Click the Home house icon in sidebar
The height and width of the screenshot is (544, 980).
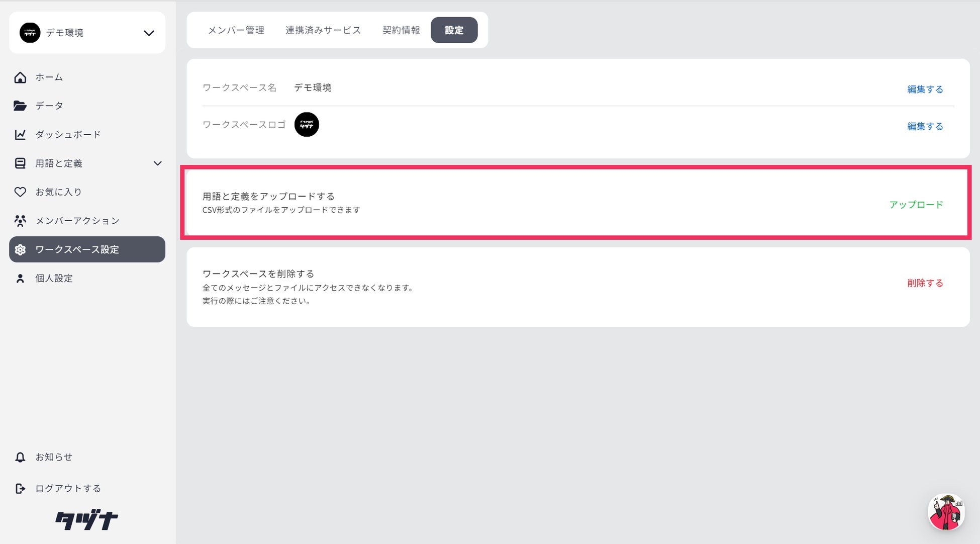coord(20,77)
